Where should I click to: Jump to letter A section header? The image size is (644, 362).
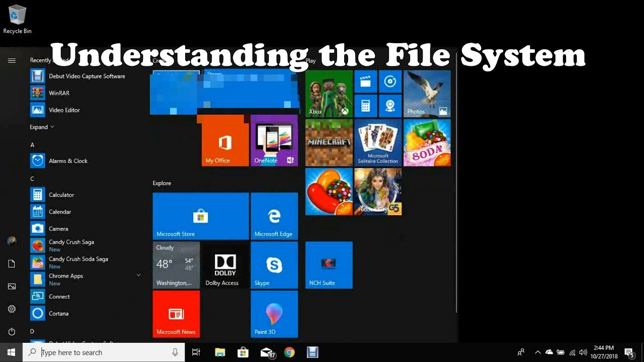(32, 145)
